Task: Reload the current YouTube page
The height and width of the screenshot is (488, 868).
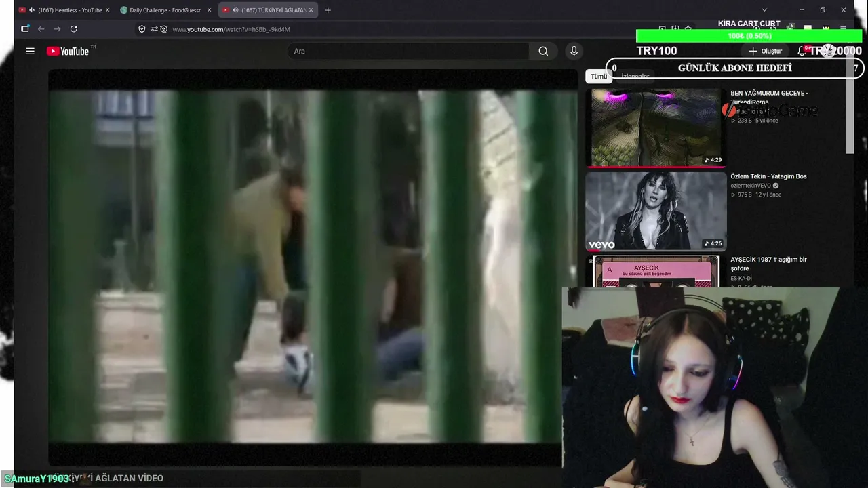Action: pos(74,29)
